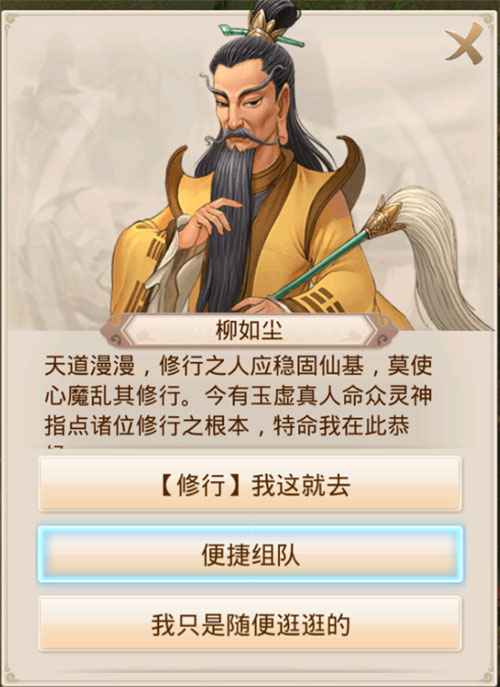
Task: Close the dialog with the X icon
Action: tap(465, 43)
